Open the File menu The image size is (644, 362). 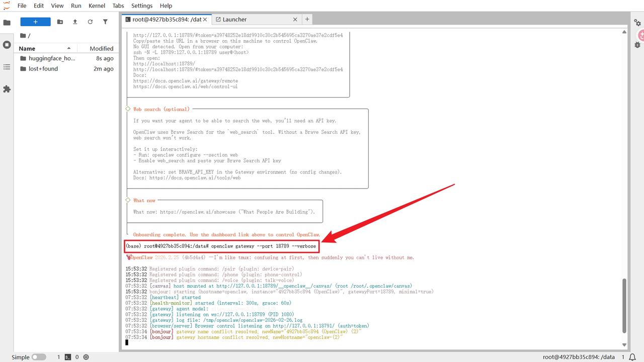click(x=22, y=6)
